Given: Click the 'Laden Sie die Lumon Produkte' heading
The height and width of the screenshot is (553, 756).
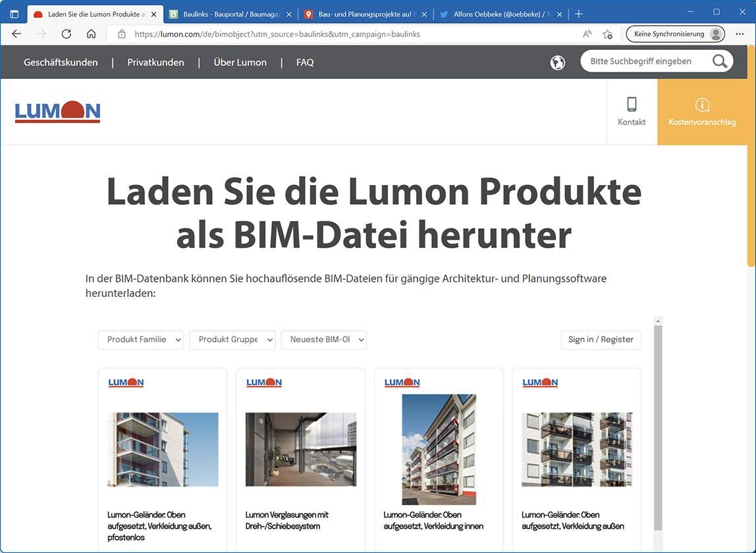Looking at the screenshot, I should (x=373, y=213).
